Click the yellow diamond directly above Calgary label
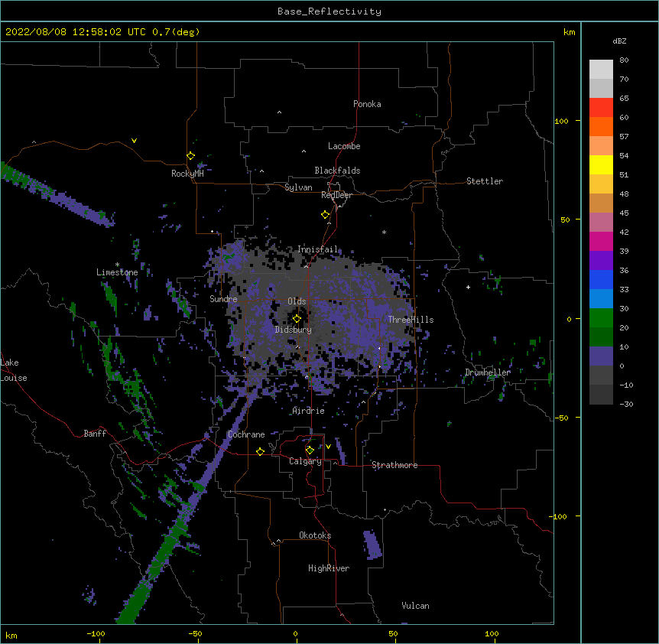Viewport: 659px width, 644px height. pyautogui.click(x=310, y=450)
